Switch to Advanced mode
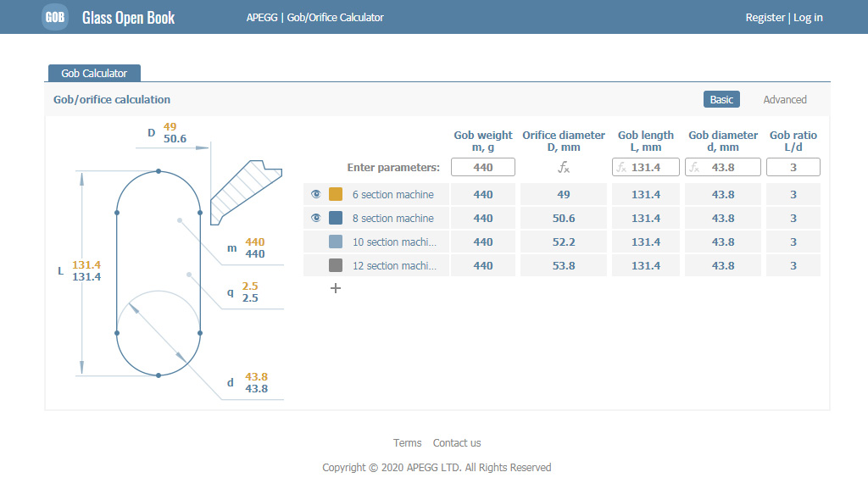This screenshot has height=500, width=868. click(784, 100)
